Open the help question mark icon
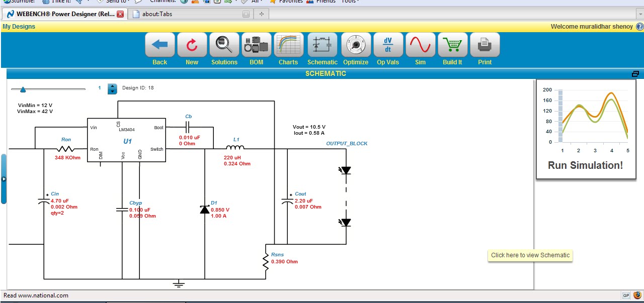This screenshot has height=303, width=644. click(639, 27)
